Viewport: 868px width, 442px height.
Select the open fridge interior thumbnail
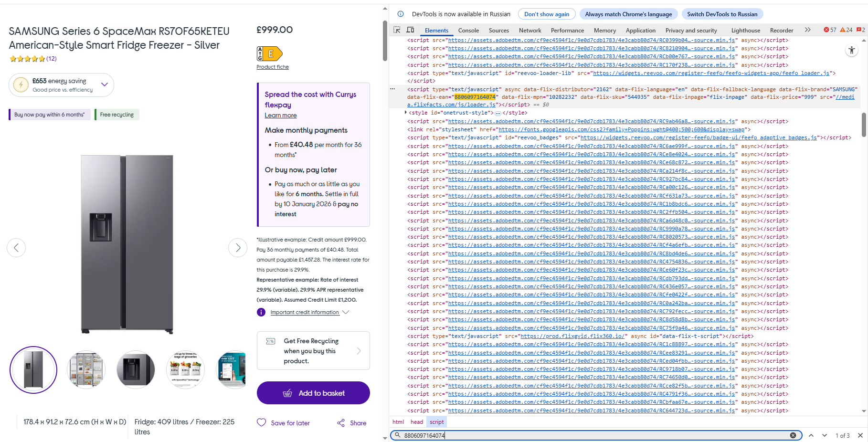point(86,369)
